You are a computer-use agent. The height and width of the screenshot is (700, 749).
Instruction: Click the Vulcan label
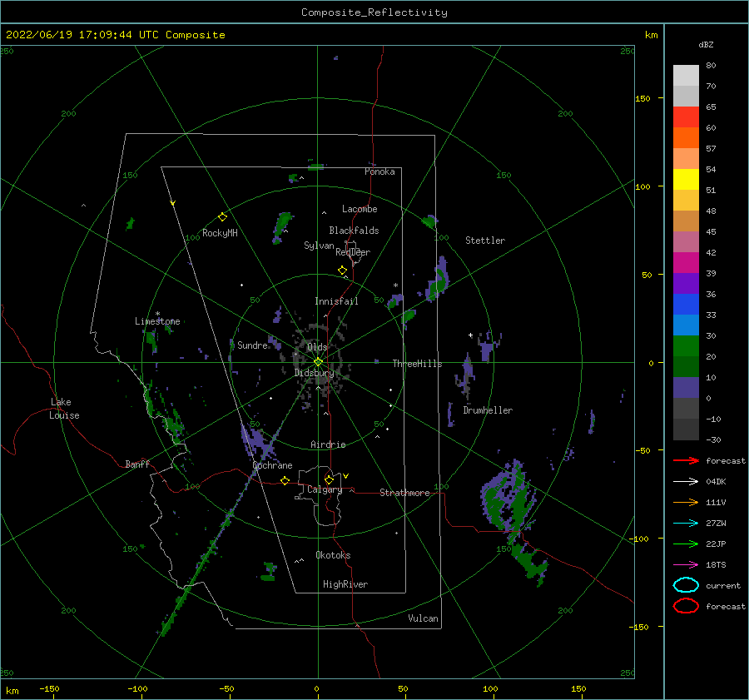[x=423, y=618]
